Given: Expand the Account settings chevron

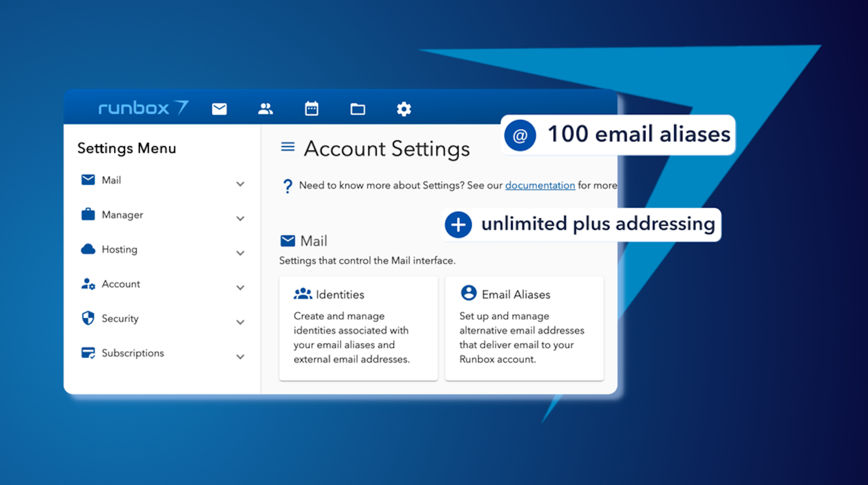Looking at the screenshot, I should click(240, 288).
